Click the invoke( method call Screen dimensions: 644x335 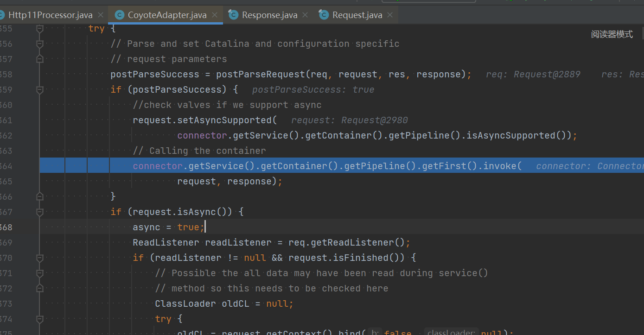503,166
